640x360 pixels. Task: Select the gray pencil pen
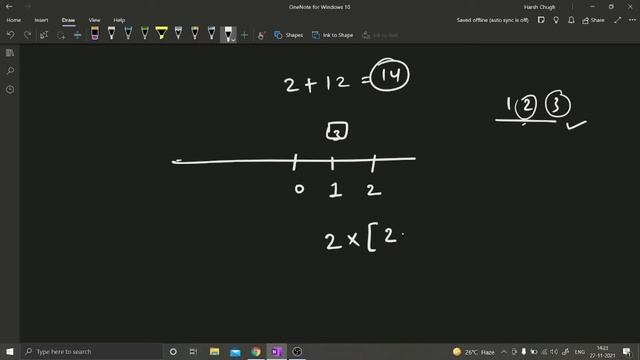(x=178, y=33)
